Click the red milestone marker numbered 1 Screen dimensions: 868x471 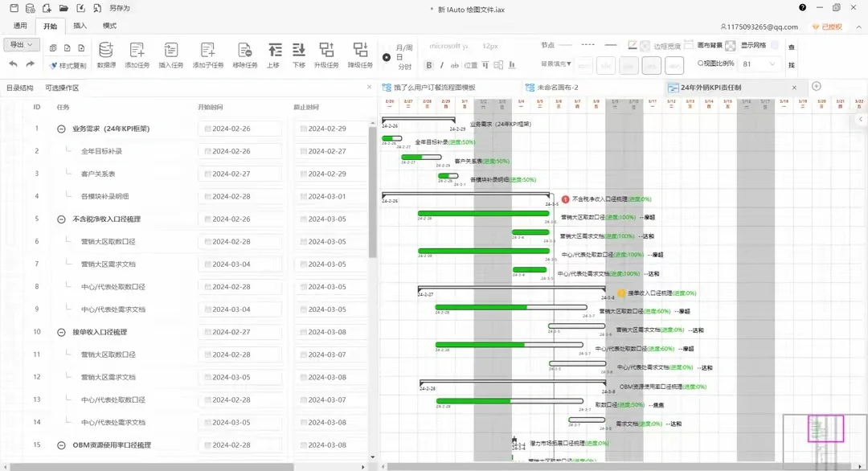tap(565, 199)
